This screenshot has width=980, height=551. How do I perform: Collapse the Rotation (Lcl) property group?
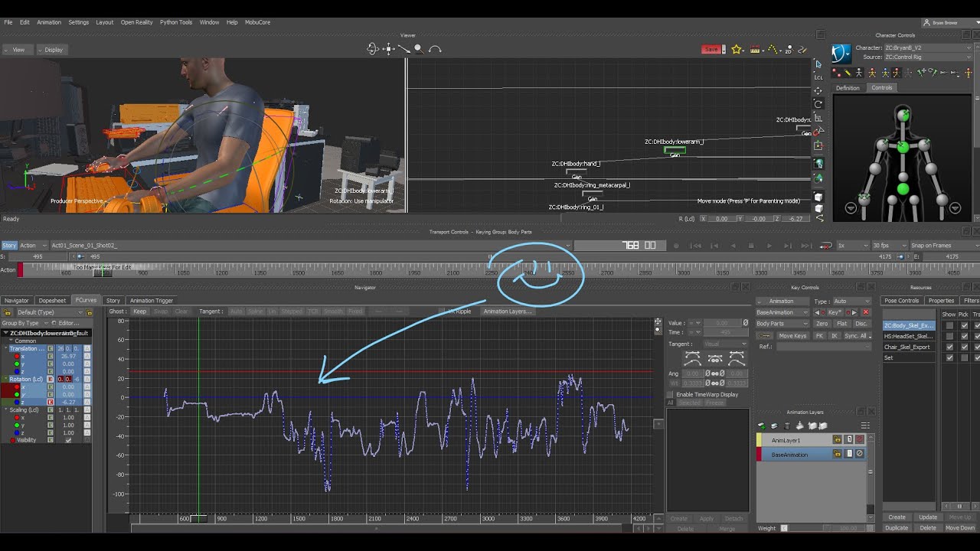coord(5,380)
